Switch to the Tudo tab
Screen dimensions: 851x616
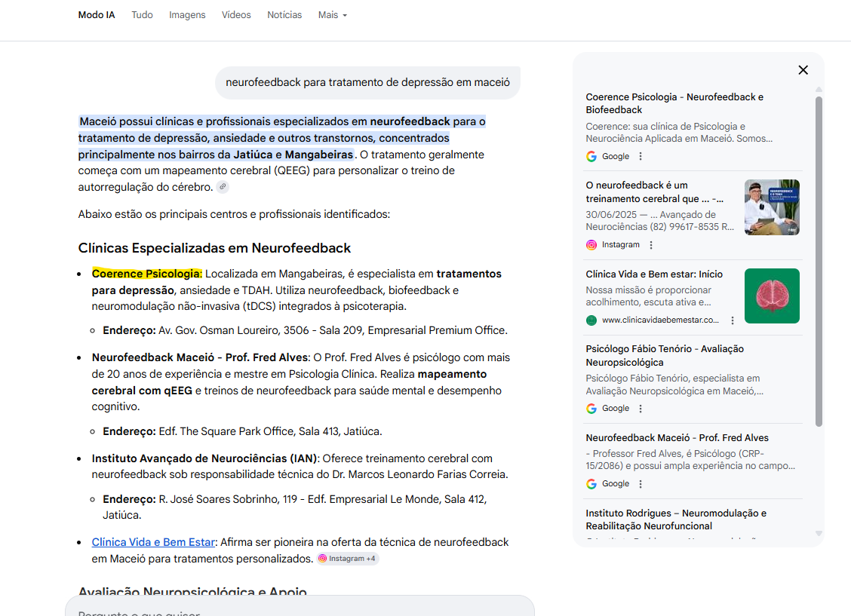point(142,15)
